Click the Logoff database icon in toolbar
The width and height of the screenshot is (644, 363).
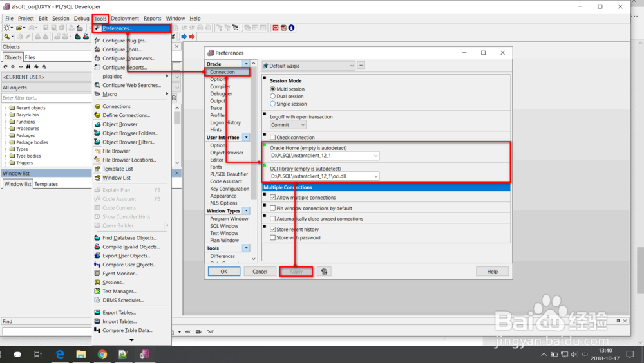pyautogui.click(x=86, y=37)
